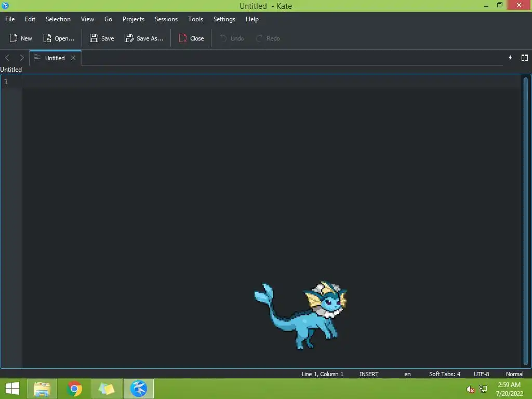Click the muted volume tray icon
The image size is (532, 399).
[470, 389]
